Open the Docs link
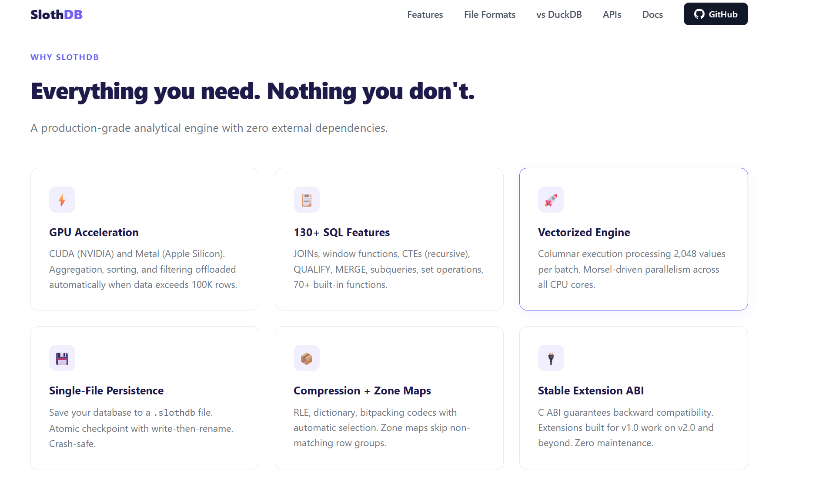Viewport: 829px width, 504px height. (x=652, y=14)
